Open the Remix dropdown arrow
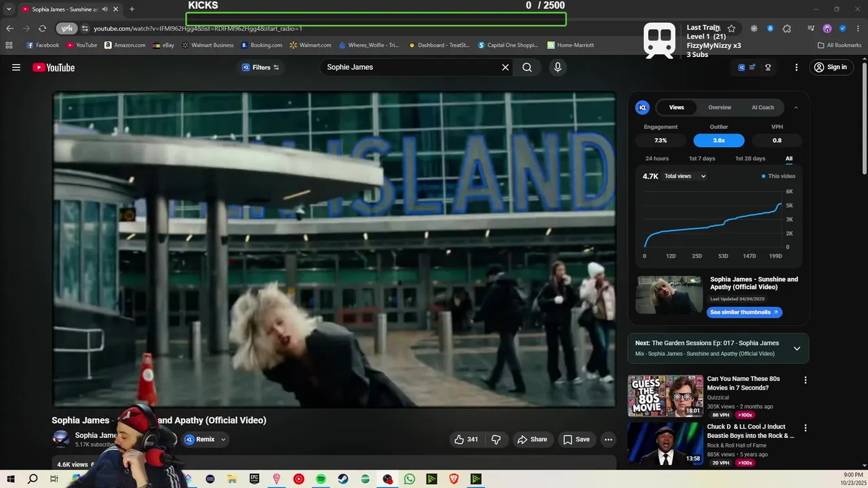Viewport: 868px width, 488px height. pos(223,439)
